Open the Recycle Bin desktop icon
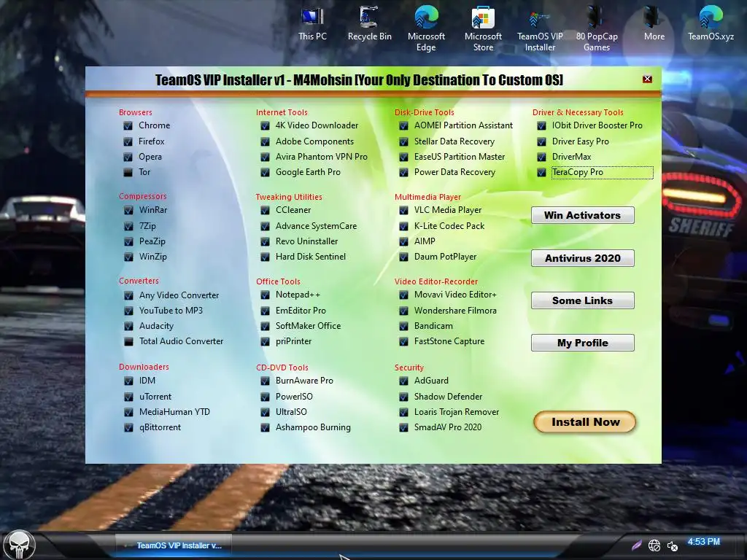 click(x=369, y=24)
